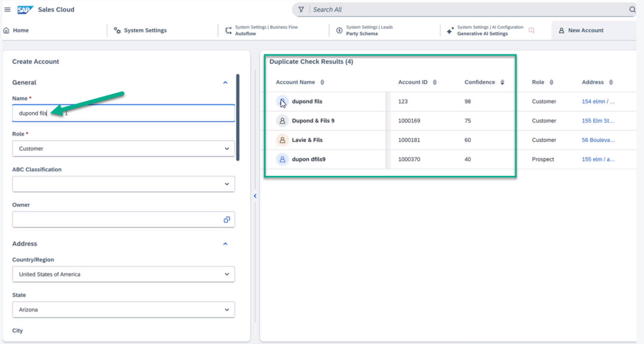Open account dupond fils
This screenshot has height=344, width=644.
(x=307, y=102)
